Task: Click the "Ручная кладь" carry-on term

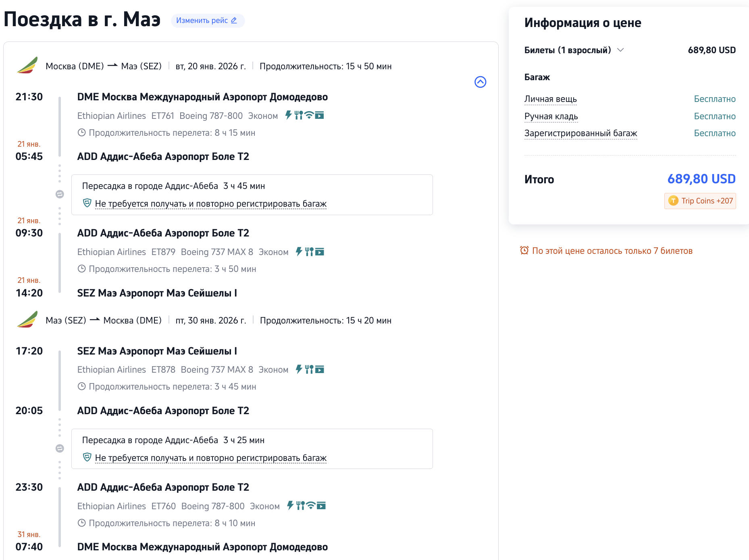Action: coord(551,116)
